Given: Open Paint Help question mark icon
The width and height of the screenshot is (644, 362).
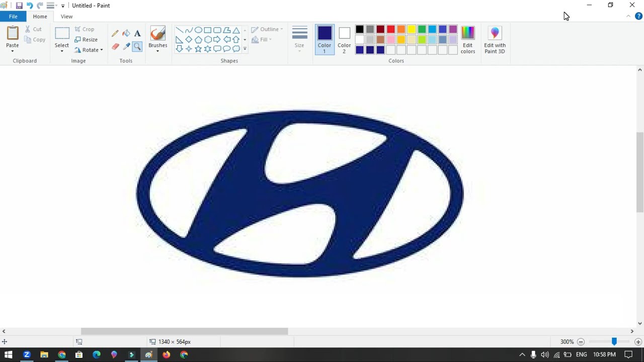Looking at the screenshot, I should 638,17.
